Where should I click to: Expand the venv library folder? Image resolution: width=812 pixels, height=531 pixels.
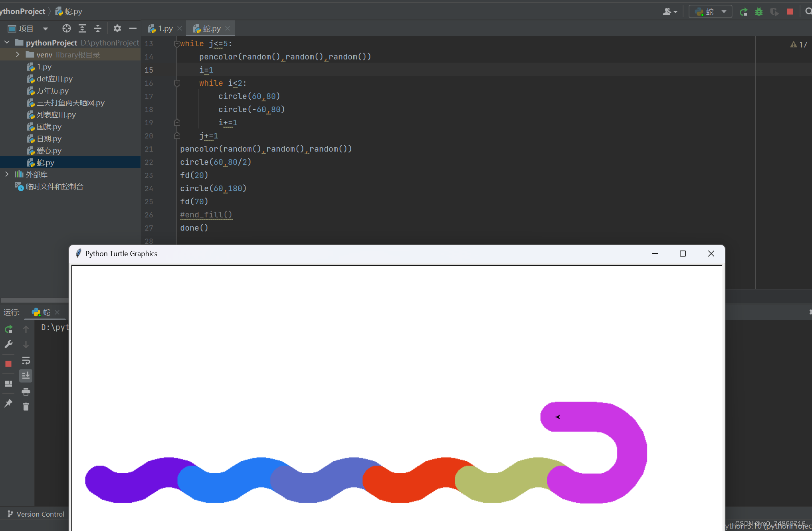point(17,55)
